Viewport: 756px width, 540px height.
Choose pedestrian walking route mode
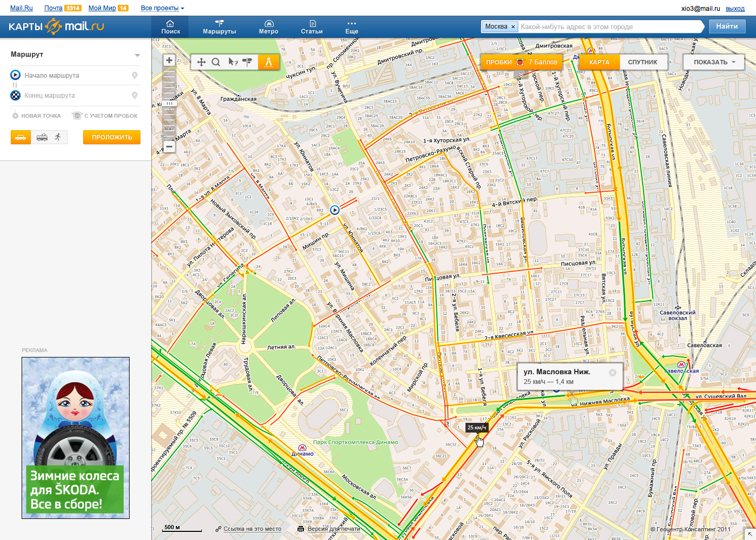point(58,137)
